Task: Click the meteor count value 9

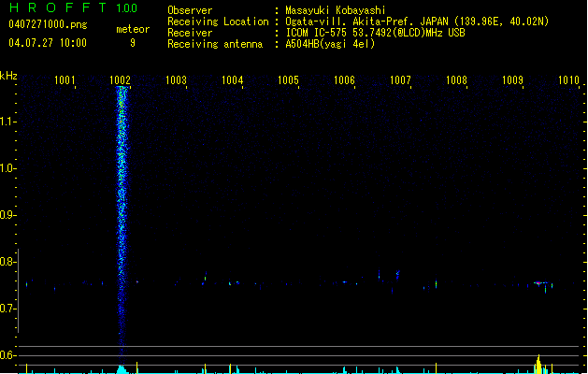Action: [133, 43]
